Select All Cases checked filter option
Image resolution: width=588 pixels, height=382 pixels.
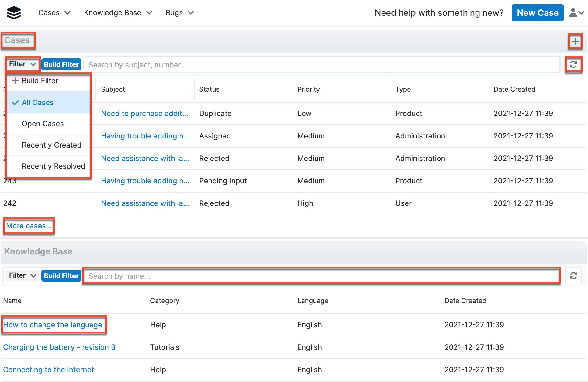(37, 103)
